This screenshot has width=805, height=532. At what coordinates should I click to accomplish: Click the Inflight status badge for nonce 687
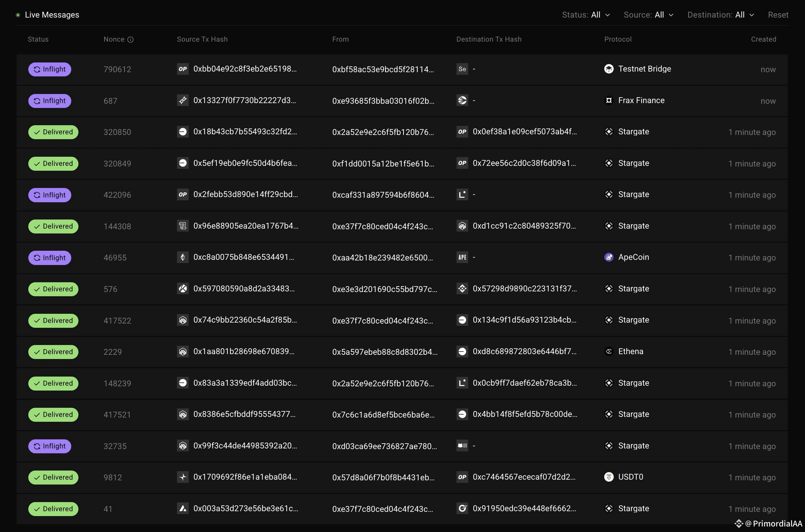(x=49, y=101)
